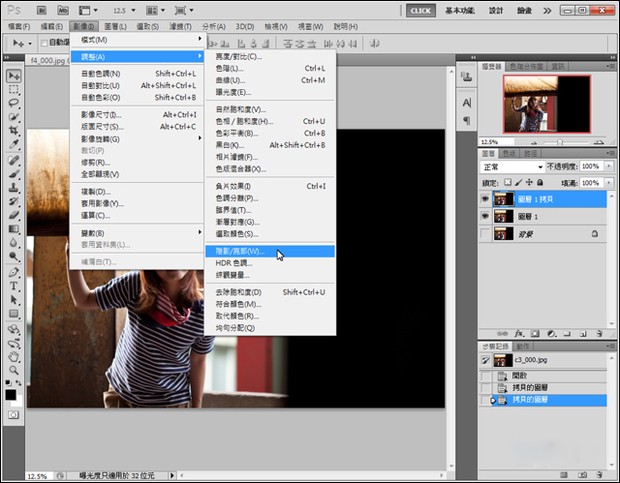Toggle visibility of 圖層 1 layer
Viewport: 620px width, 483px height.
(486, 216)
